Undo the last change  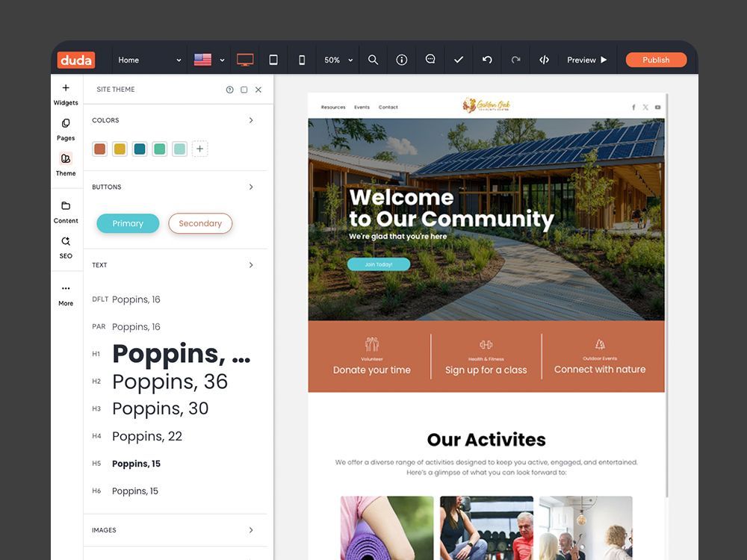click(x=487, y=60)
